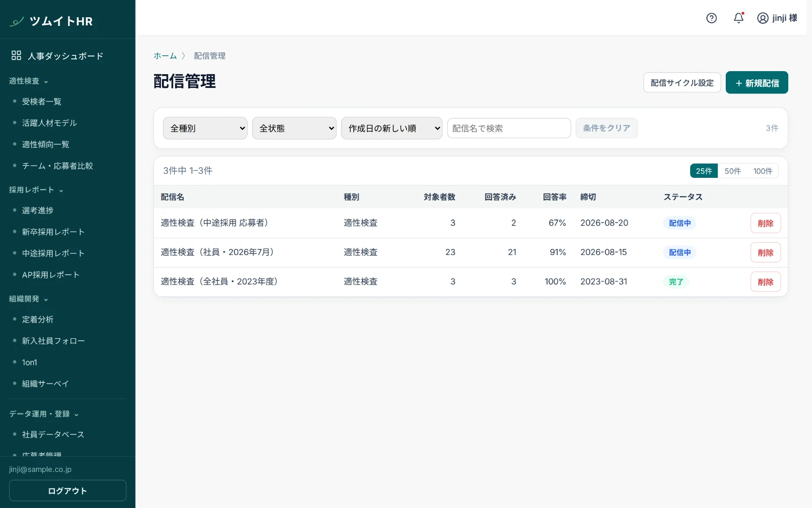Screen dimensions: 812x508
Task: Click the ログアウト button
Action: click(67, 491)
